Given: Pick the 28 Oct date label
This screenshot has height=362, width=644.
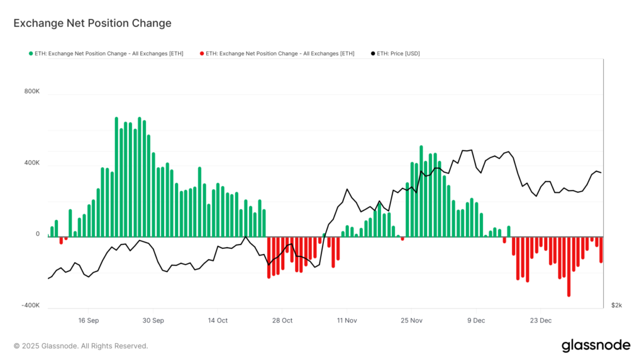Looking at the screenshot, I should (x=282, y=320).
